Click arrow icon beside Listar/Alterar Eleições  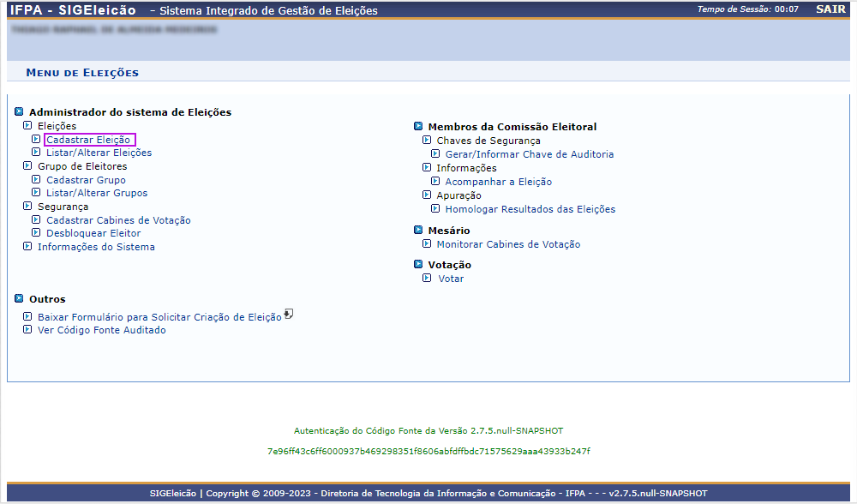36,152
